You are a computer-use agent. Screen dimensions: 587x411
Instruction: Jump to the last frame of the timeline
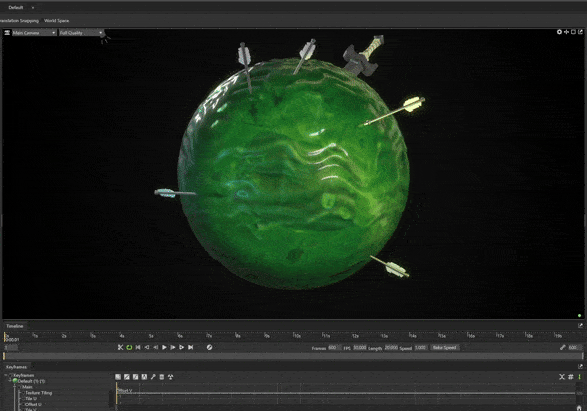click(191, 347)
